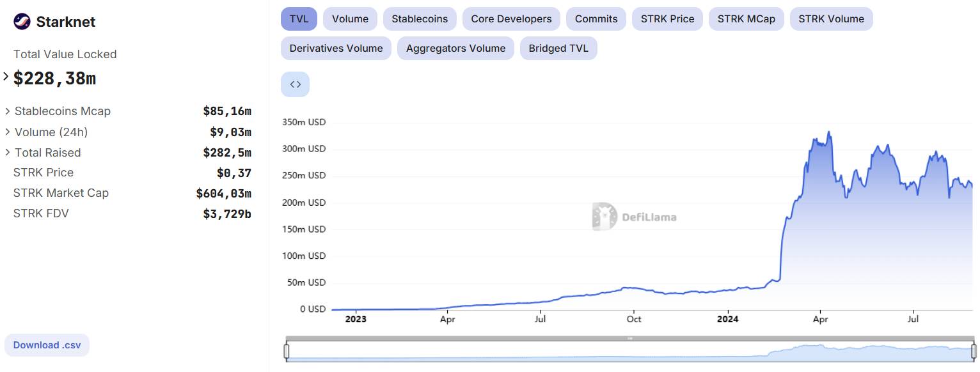This screenshot has height=372, width=980.
Task: Click the Starknet chain title
Action: pos(66,22)
